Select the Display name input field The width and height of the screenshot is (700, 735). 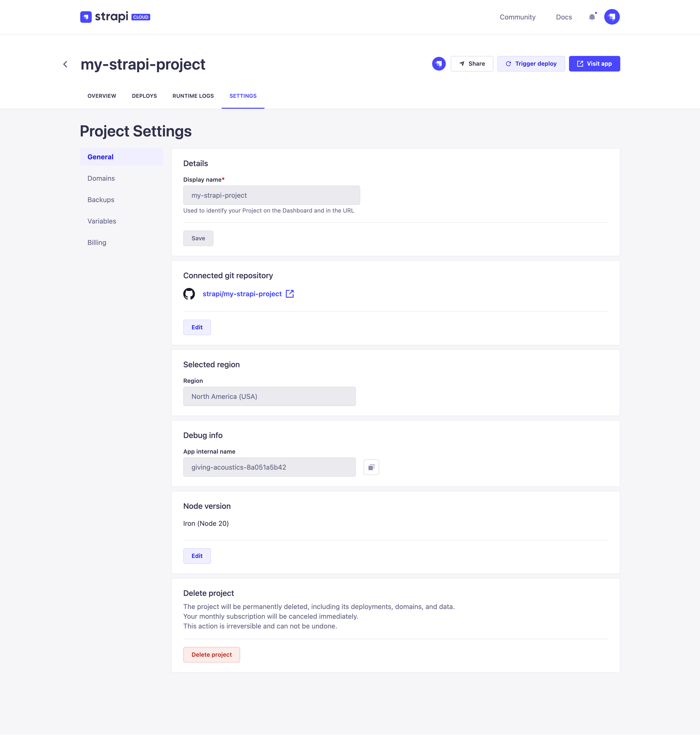[x=271, y=195]
